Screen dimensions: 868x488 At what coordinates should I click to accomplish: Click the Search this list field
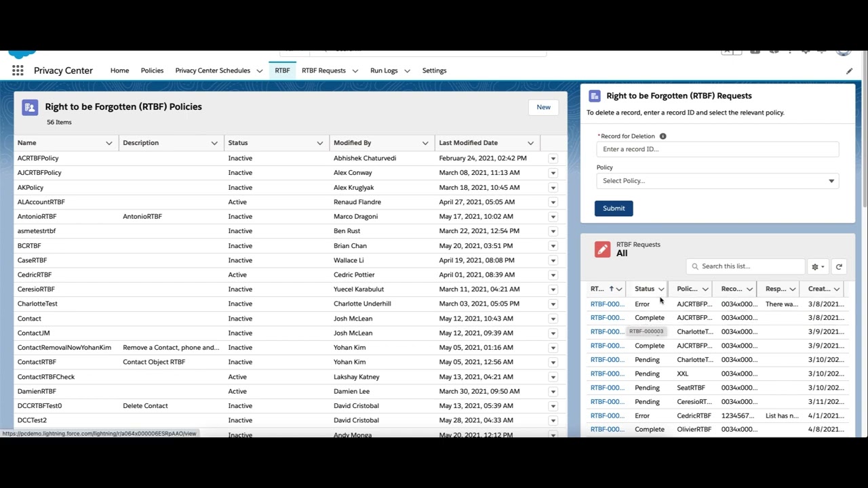(x=745, y=266)
